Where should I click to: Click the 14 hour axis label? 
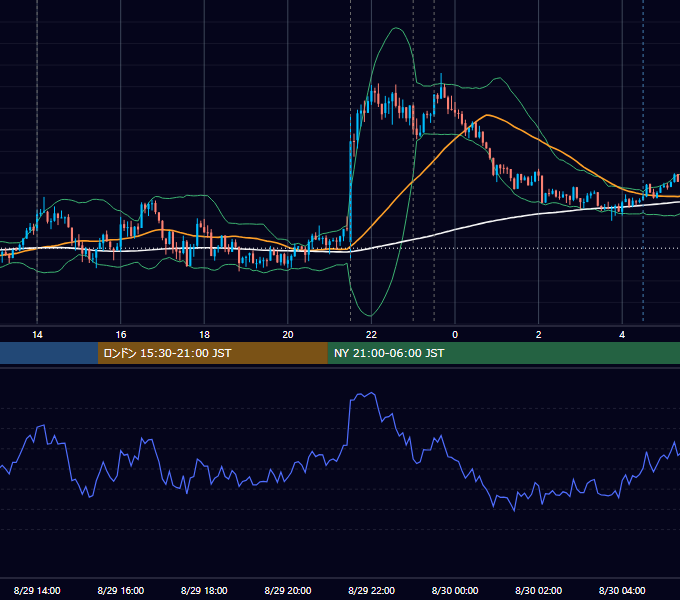coord(37,335)
